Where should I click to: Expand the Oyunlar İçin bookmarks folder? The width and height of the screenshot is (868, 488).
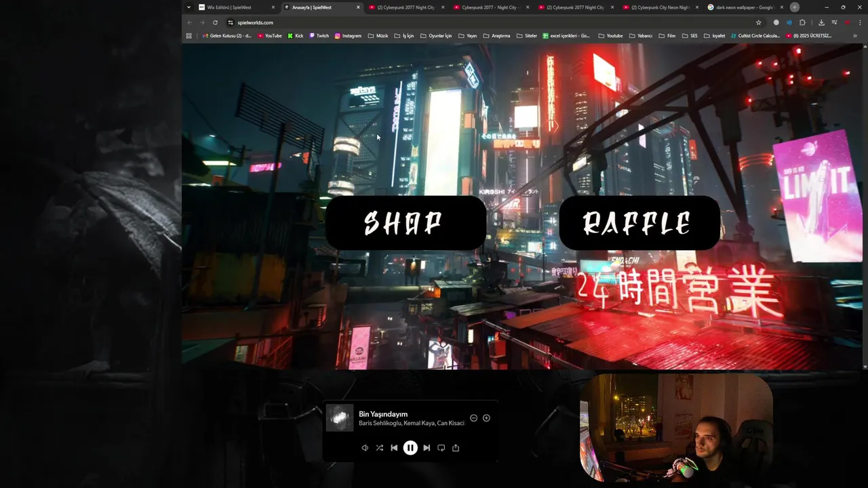click(436, 36)
